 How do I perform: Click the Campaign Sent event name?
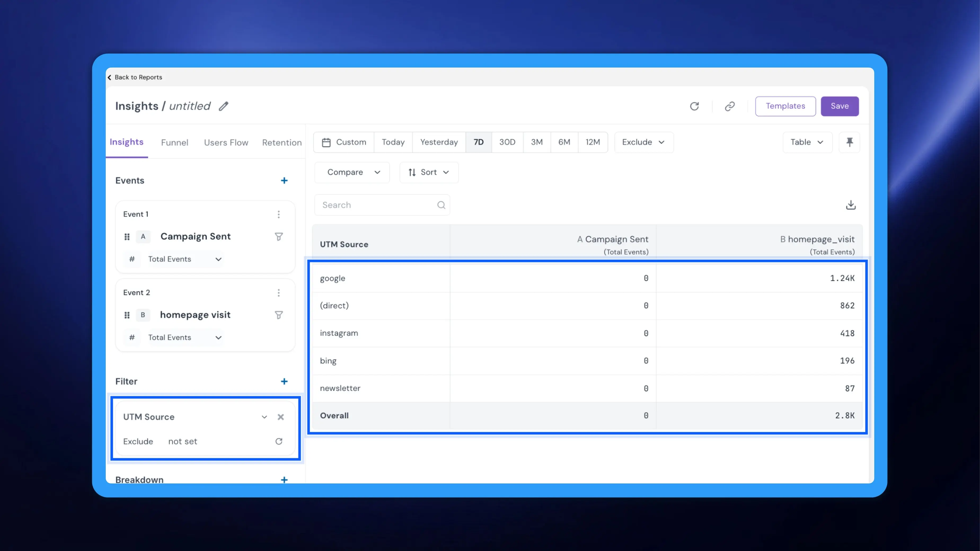pyautogui.click(x=196, y=237)
